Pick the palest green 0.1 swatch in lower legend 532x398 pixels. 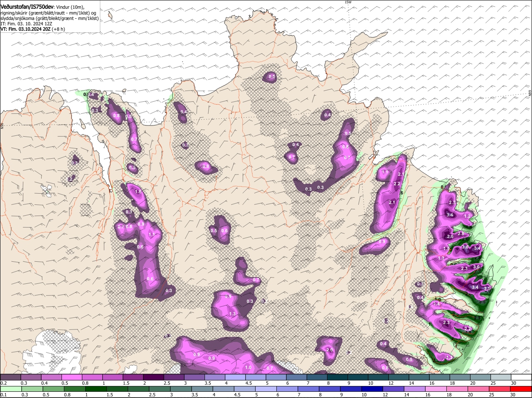[11, 389]
